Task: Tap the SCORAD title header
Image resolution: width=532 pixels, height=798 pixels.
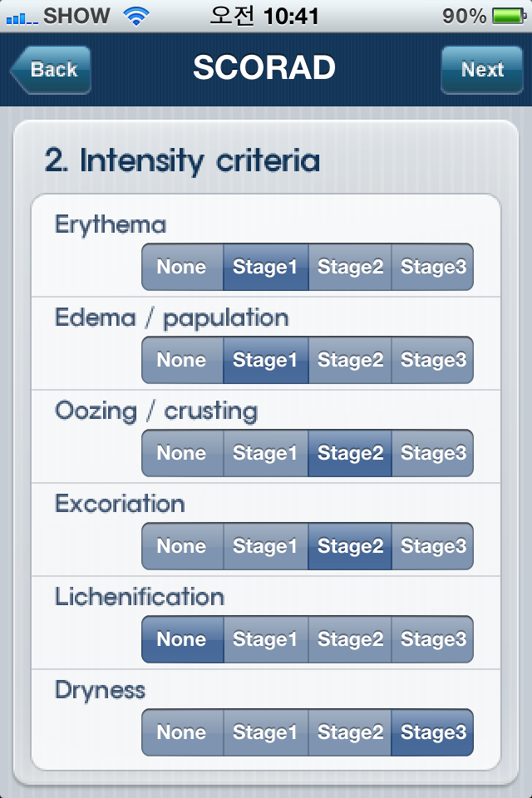Action: 266,70
